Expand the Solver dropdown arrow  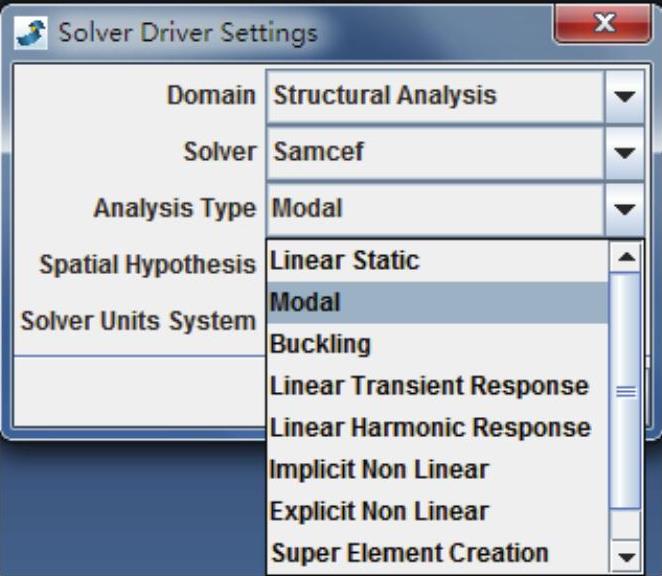625,154
